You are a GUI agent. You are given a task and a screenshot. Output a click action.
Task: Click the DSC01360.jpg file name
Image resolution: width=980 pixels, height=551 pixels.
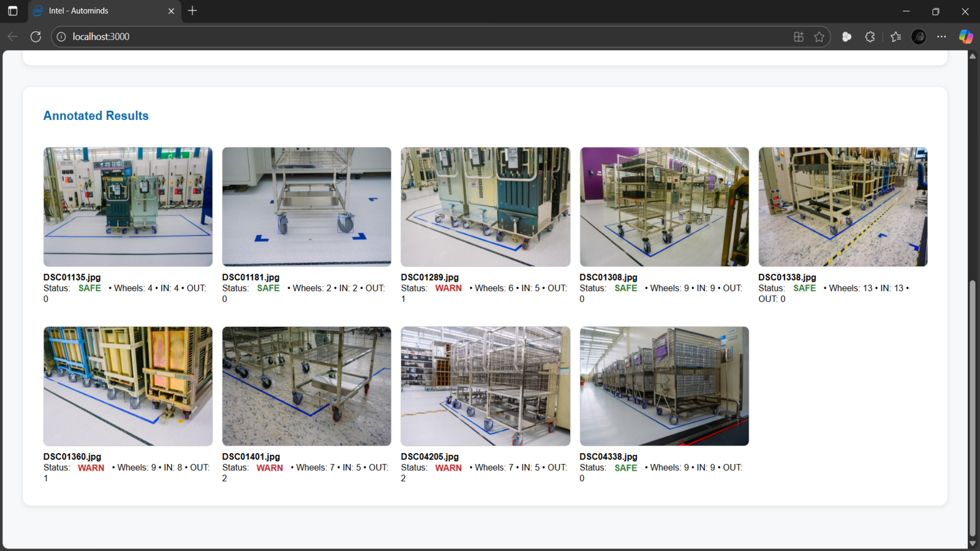(72, 457)
